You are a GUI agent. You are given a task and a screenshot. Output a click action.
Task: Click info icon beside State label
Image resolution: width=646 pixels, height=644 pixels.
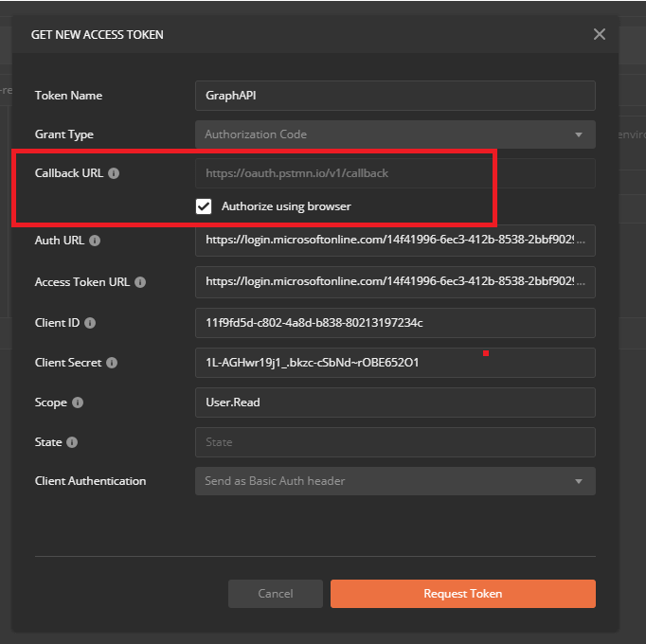click(72, 442)
